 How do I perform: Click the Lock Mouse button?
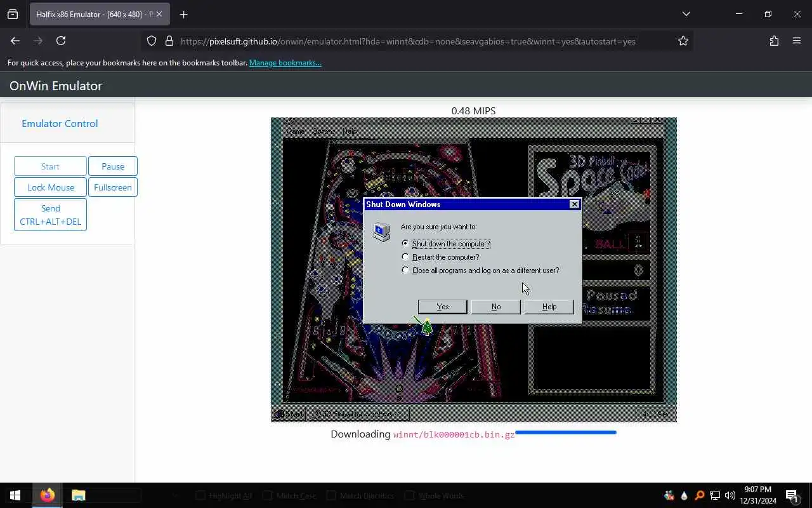click(x=51, y=187)
